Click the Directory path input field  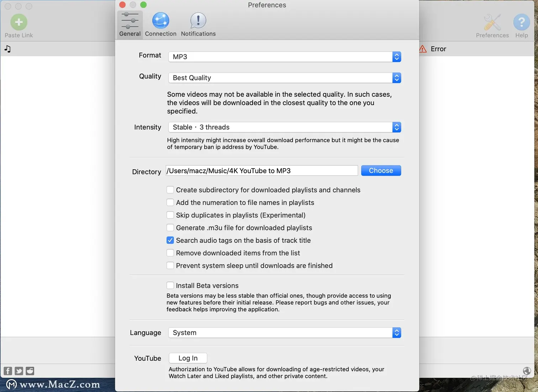point(262,171)
